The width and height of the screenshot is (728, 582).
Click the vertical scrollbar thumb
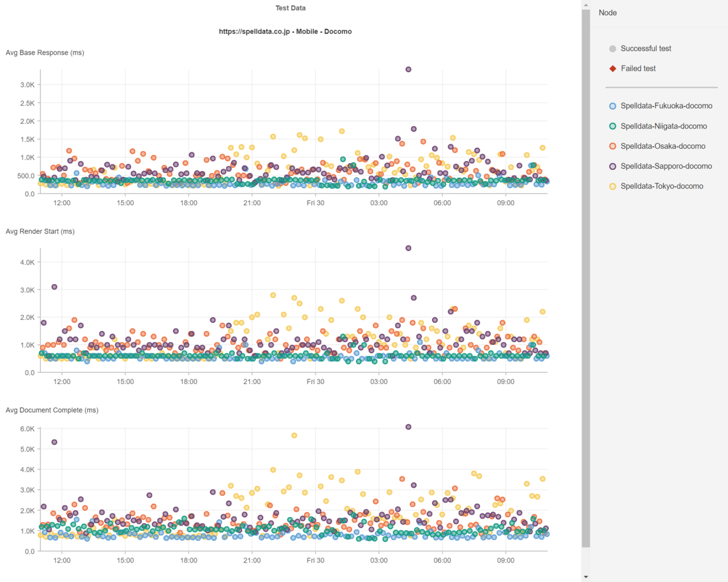pos(585,278)
